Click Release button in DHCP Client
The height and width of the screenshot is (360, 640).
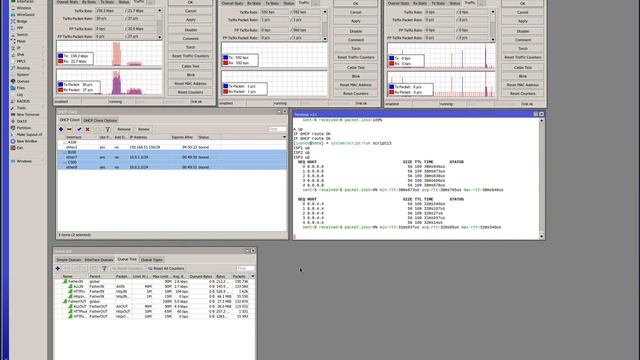[x=124, y=129]
